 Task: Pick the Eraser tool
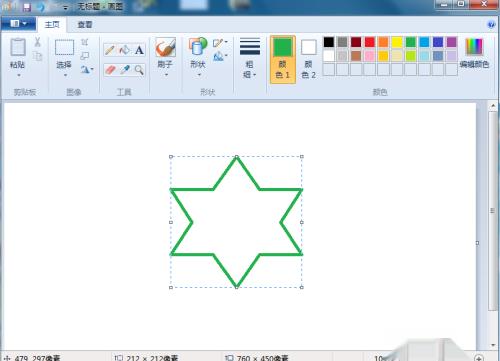(110, 70)
